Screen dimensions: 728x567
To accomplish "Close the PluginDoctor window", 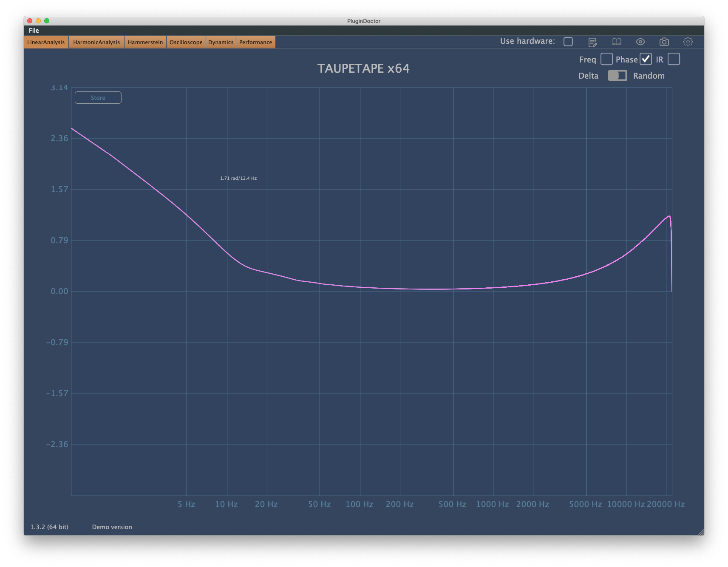I will [30, 21].
